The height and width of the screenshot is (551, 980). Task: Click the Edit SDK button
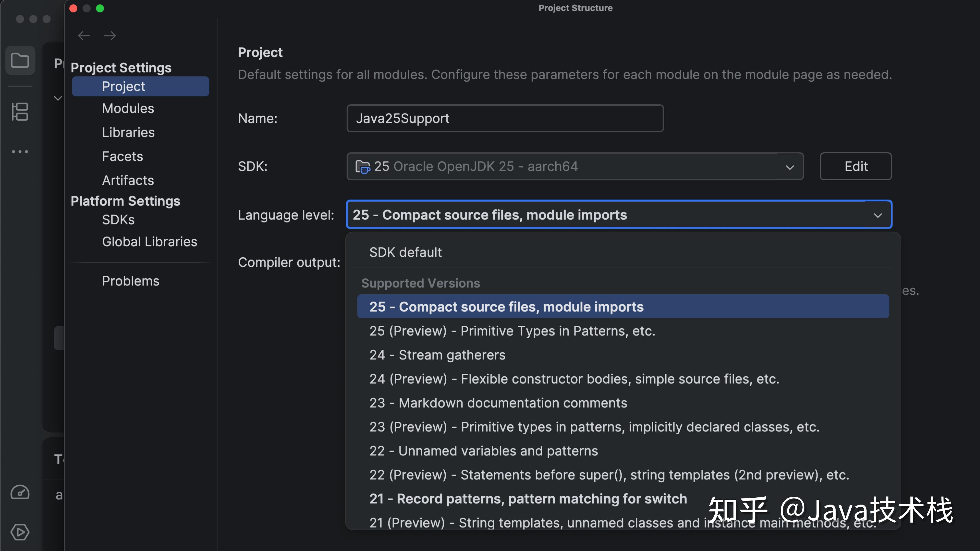click(856, 167)
